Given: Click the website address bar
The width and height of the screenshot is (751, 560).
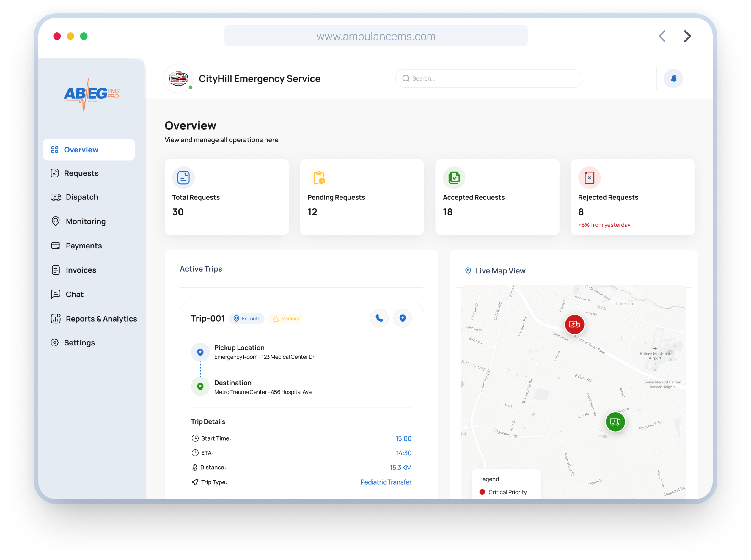Looking at the screenshot, I should tap(376, 36).
